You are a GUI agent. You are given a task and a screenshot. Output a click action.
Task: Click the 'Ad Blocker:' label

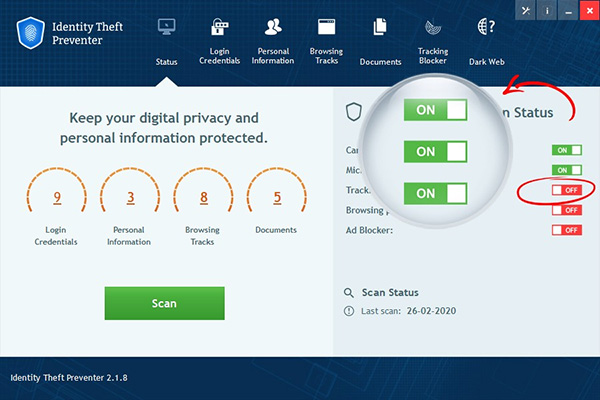click(369, 230)
